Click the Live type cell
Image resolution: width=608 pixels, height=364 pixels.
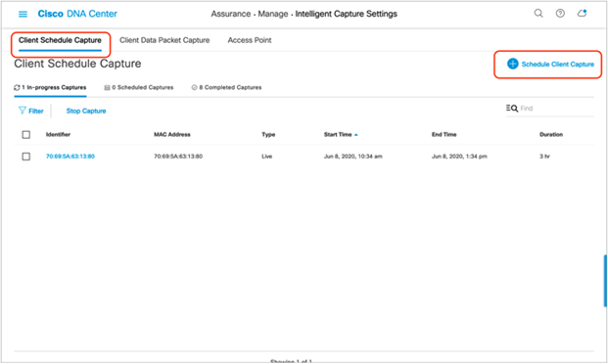tap(266, 157)
